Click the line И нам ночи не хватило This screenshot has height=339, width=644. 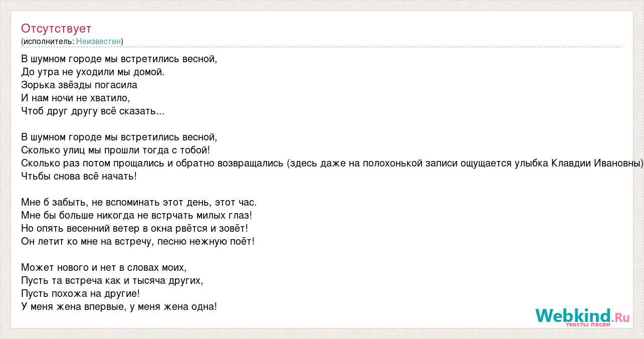[76, 98]
